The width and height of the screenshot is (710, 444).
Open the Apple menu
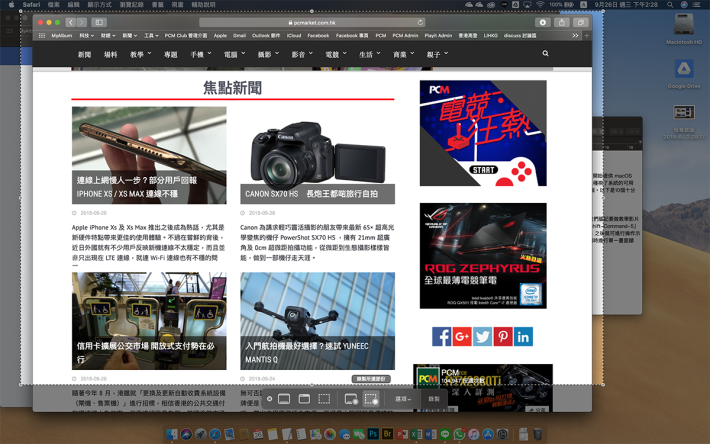pos(11,5)
